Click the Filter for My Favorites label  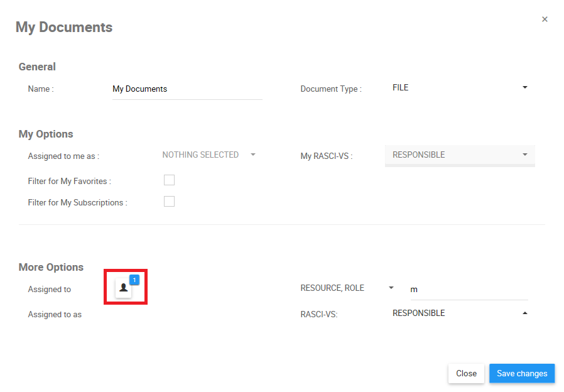pos(69,182)
